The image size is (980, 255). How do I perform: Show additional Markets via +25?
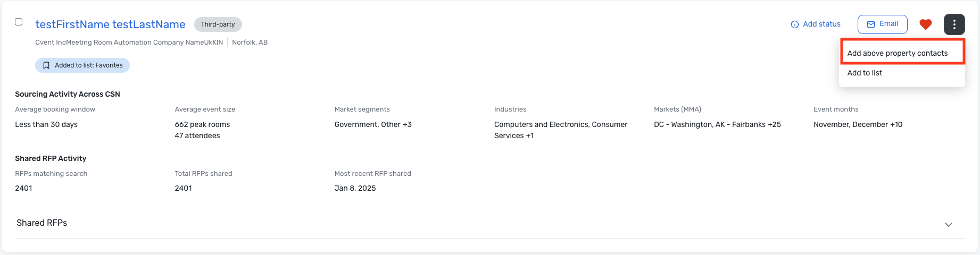[x=775, y=124]
